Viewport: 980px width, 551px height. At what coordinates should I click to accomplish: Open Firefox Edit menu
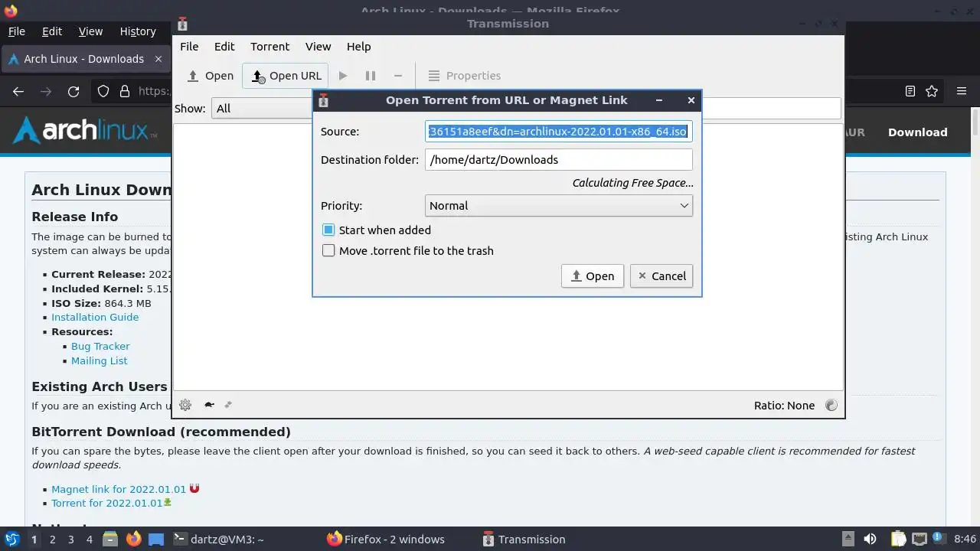pyautogui.click(x=52, y=31)
